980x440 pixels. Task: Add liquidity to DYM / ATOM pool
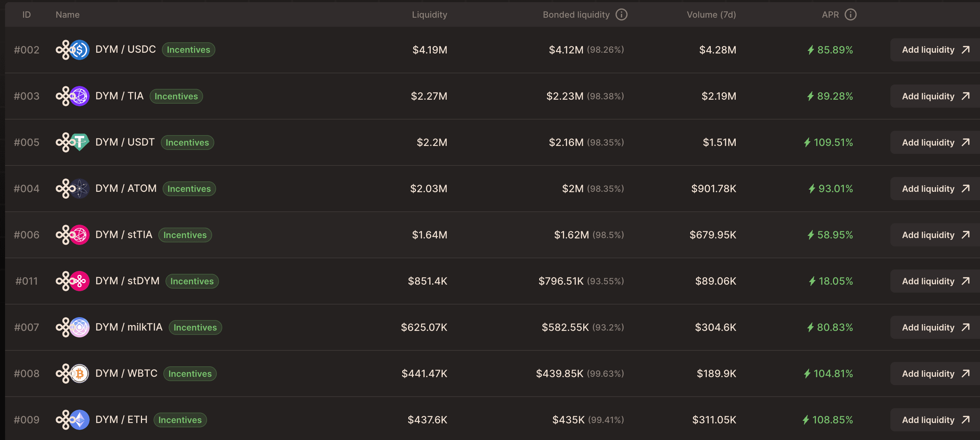click(935, 189)
